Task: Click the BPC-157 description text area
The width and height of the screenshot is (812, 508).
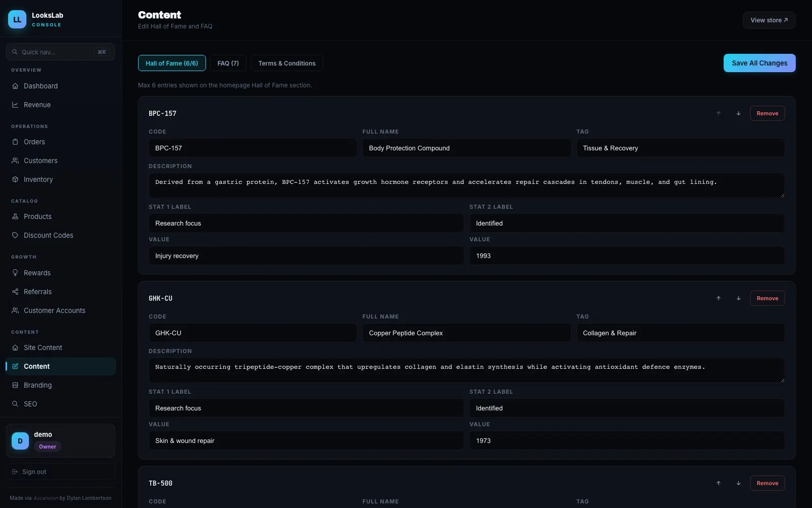Action: click(466, 185)
